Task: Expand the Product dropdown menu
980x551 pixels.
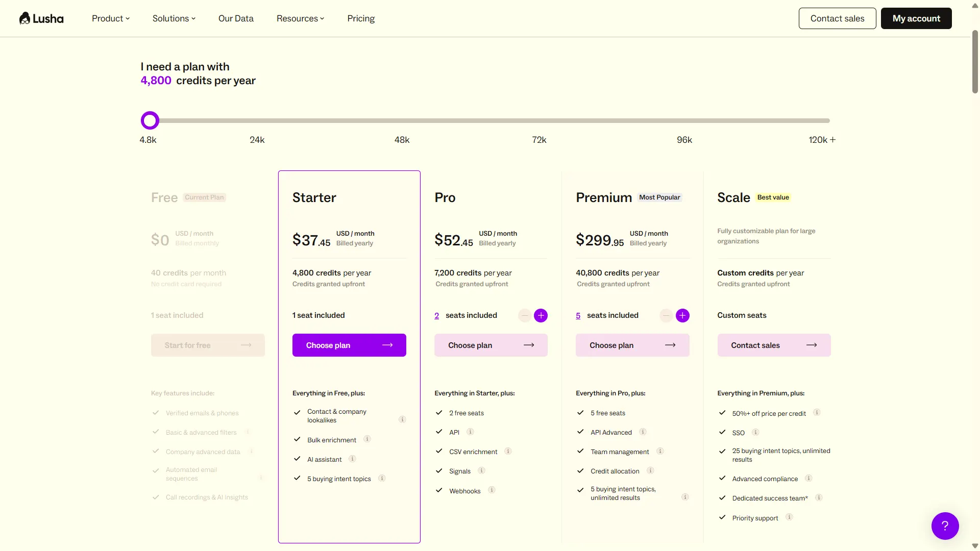Action: tap(111, 18)
